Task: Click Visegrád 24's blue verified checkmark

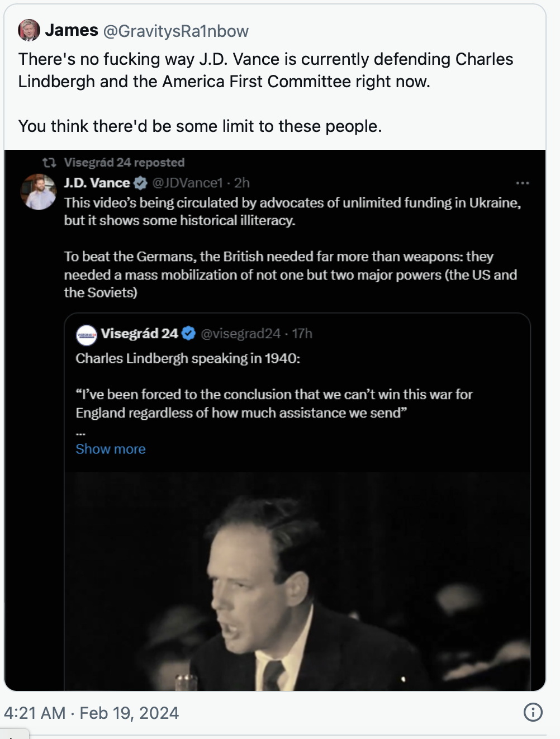Action: point(189,334)
